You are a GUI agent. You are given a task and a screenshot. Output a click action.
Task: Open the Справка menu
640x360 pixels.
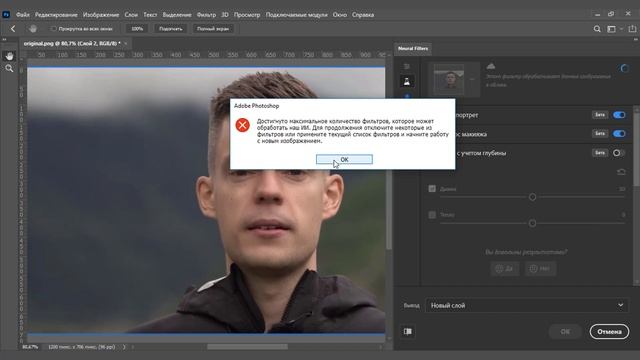(363, 15)
